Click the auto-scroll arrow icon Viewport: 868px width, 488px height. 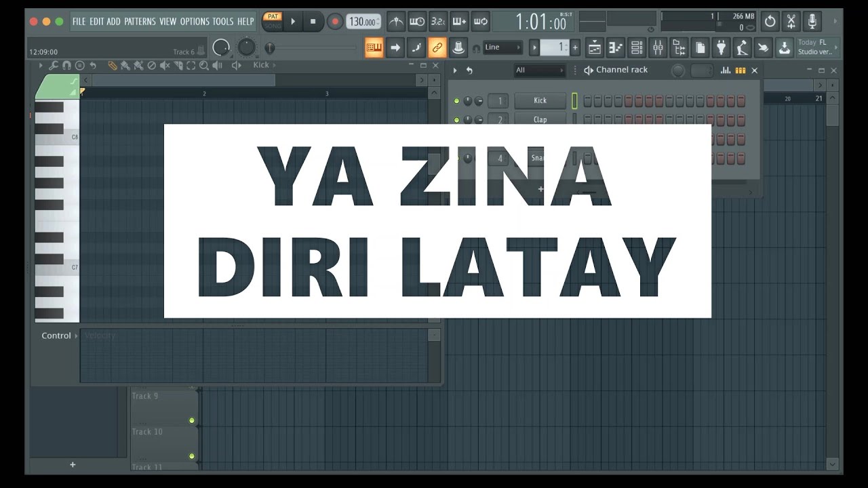point(395,47)
